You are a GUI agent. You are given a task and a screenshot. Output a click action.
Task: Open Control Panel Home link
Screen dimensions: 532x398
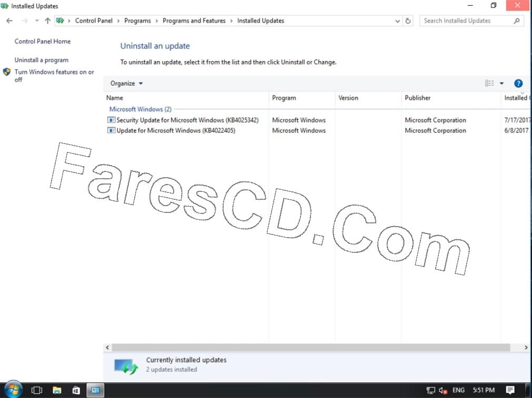43,42
